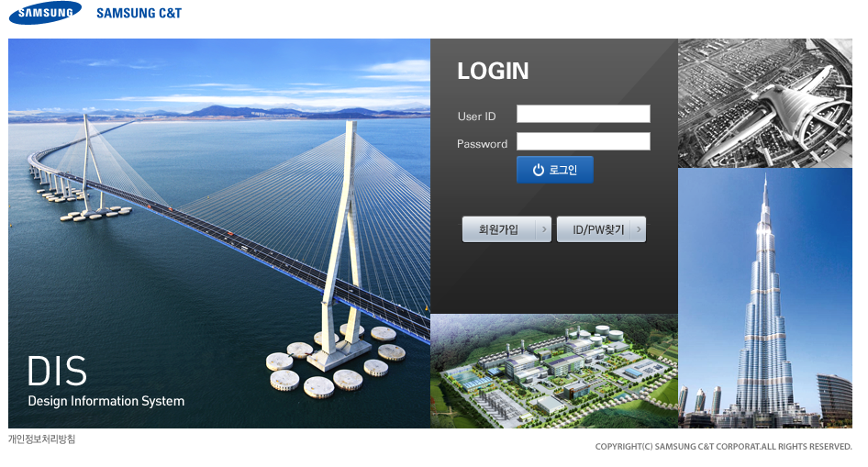The width and height of the screenshot is (868, 467).
Task: Click the copyright notice text
Action: point(724,447)
